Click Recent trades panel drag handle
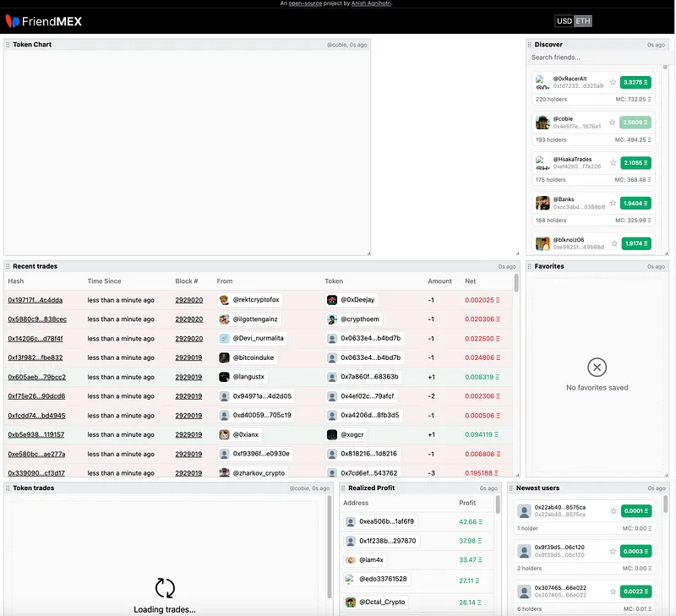Screen dimensions: 676x616 click(8, 266)
